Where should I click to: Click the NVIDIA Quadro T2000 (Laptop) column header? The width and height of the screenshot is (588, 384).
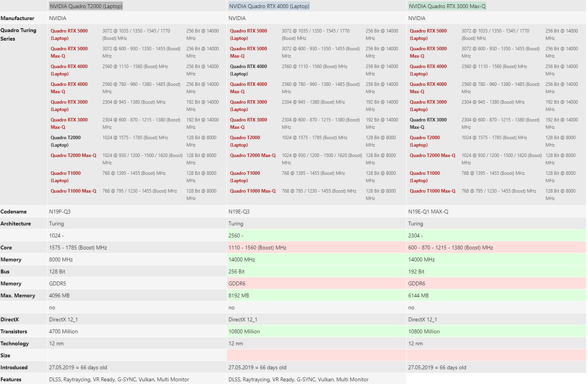[x=86, y=6]
